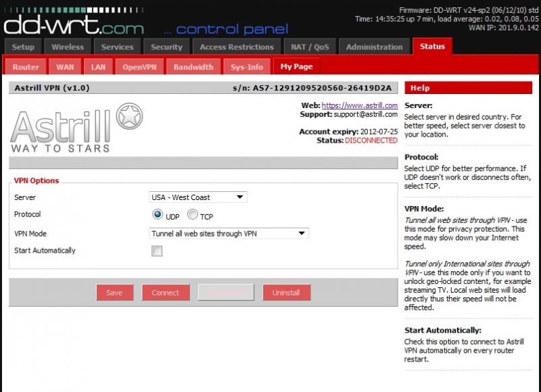541x392 pixels.
Task: Open the Sys-Info sub-tab
Action: click(x=247, y=67)
